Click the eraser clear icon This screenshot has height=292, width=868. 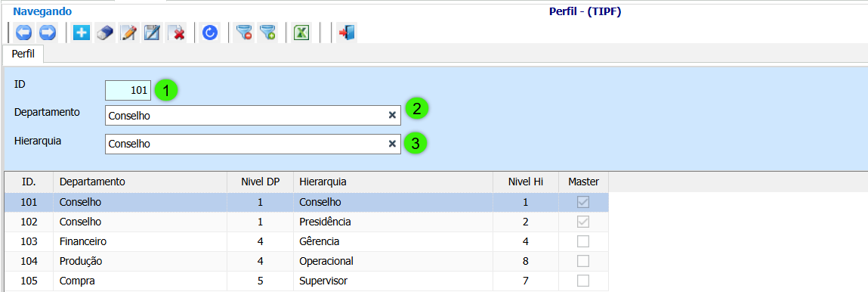[x=105, y=33]
